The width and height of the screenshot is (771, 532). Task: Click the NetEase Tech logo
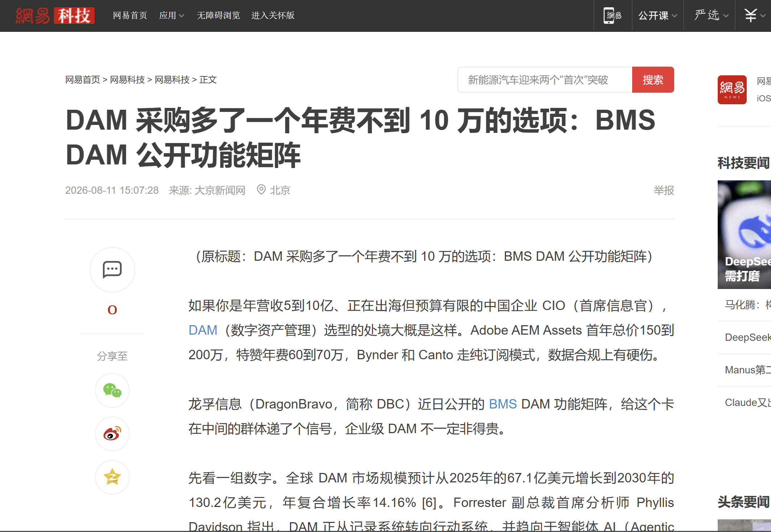[55, 16]
